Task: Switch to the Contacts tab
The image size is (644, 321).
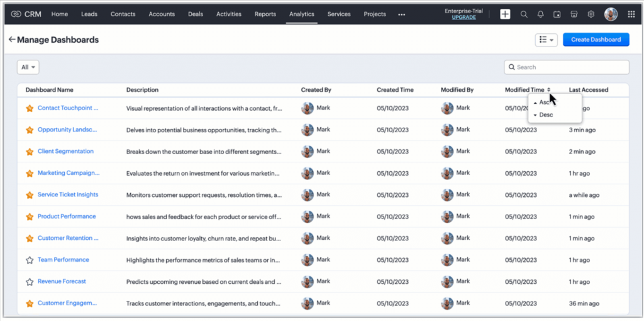Action: [123, 14]
